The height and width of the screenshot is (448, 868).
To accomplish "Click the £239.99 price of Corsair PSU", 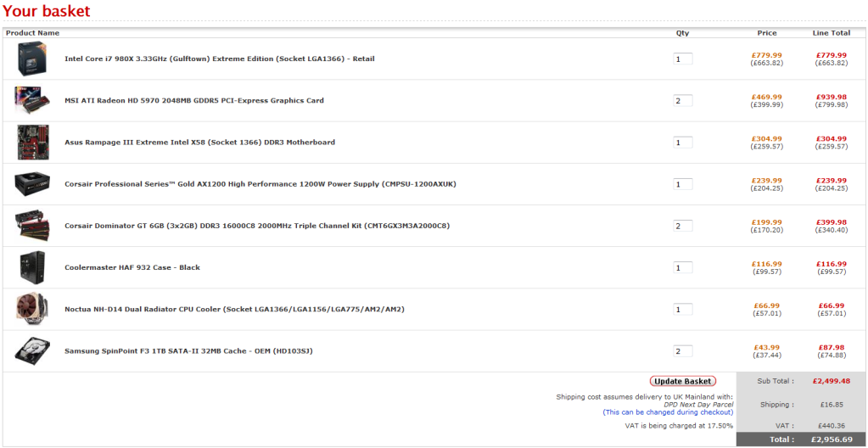I will 767,181.
